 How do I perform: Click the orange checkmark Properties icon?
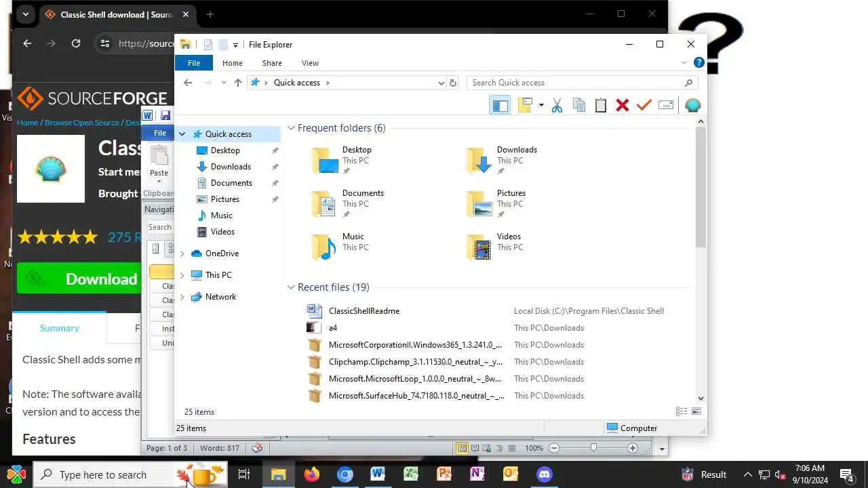click(x=644, y=105)
